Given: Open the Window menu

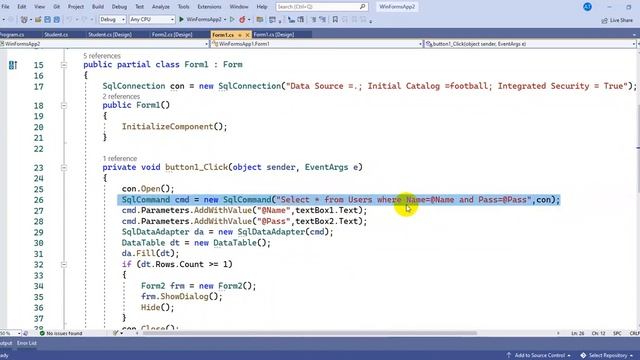Looking at the screenshot, I should coord(239,7).
